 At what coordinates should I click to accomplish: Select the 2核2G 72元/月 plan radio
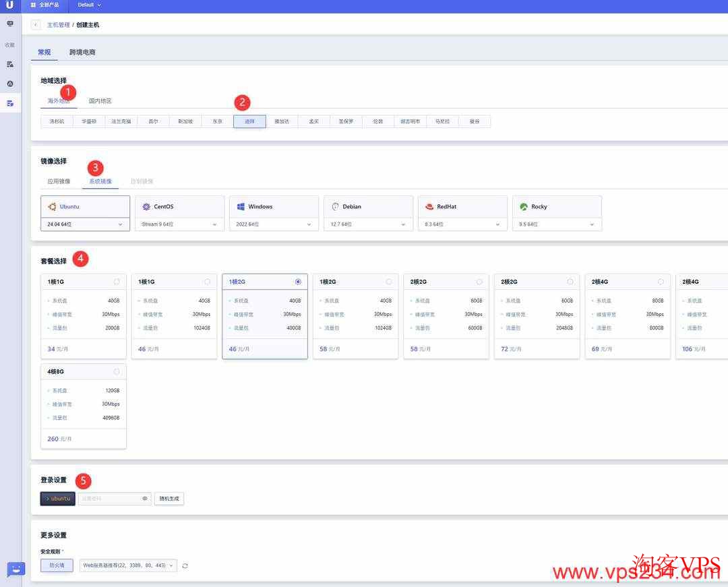point(570,282)
